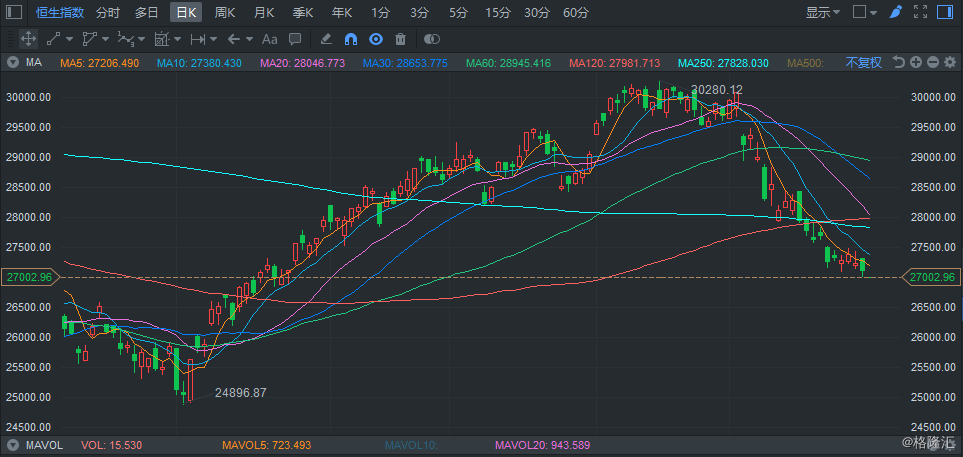Open the 显示 dropdown

click(823, 12)
